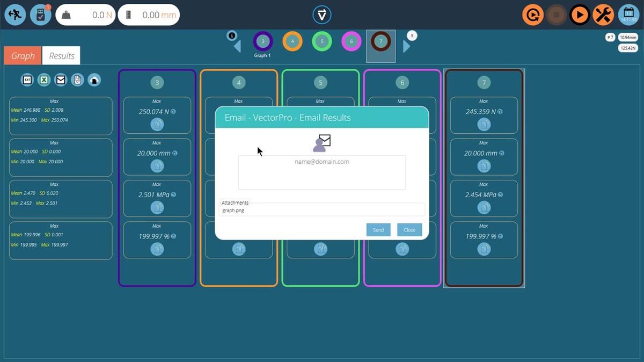This screenshot has width=644, height=362.
Task: Select sample 3 purple ring (Graph 1)
Action: (262, 41)
